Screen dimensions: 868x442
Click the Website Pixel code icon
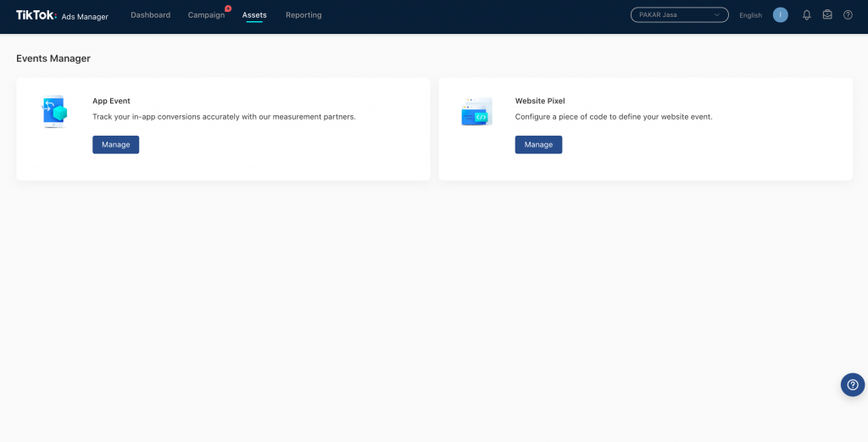point(476,112)
